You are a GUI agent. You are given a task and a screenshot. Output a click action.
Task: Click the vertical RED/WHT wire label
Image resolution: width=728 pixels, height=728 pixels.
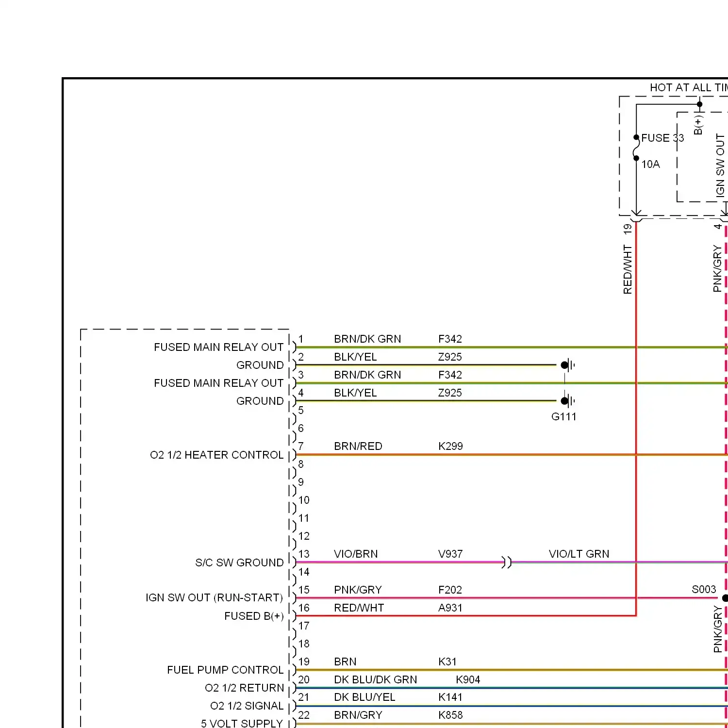coord(628,269)
